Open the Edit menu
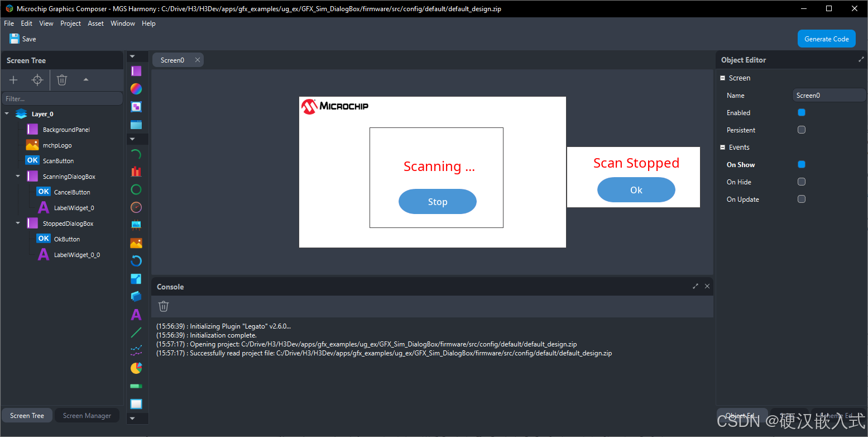 [27, 23]
